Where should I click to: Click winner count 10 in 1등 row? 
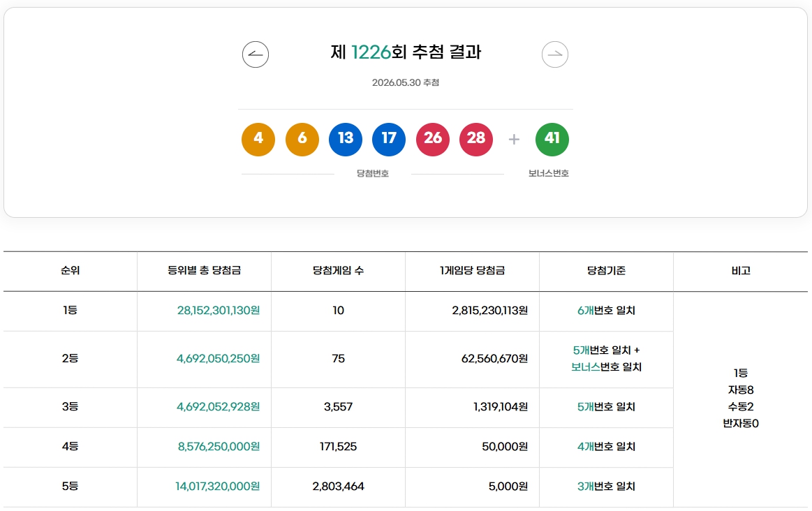(338, 310)
